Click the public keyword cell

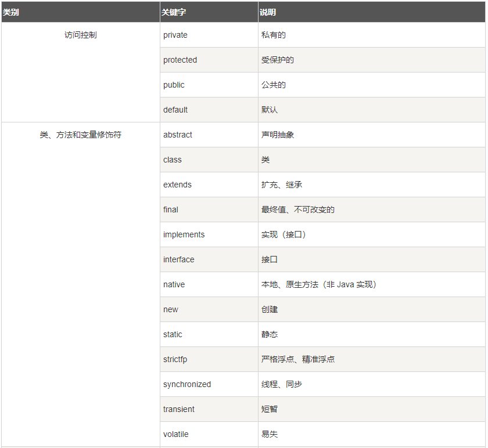209,85
